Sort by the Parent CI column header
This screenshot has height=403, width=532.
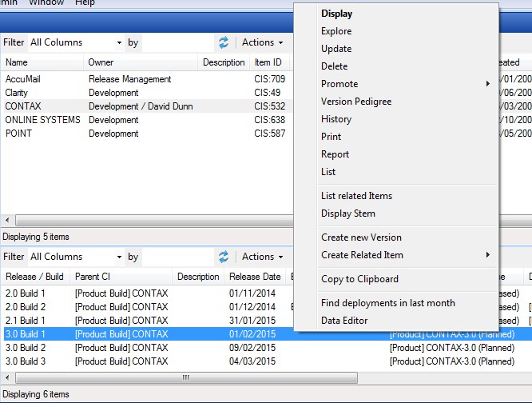(121, 277)
